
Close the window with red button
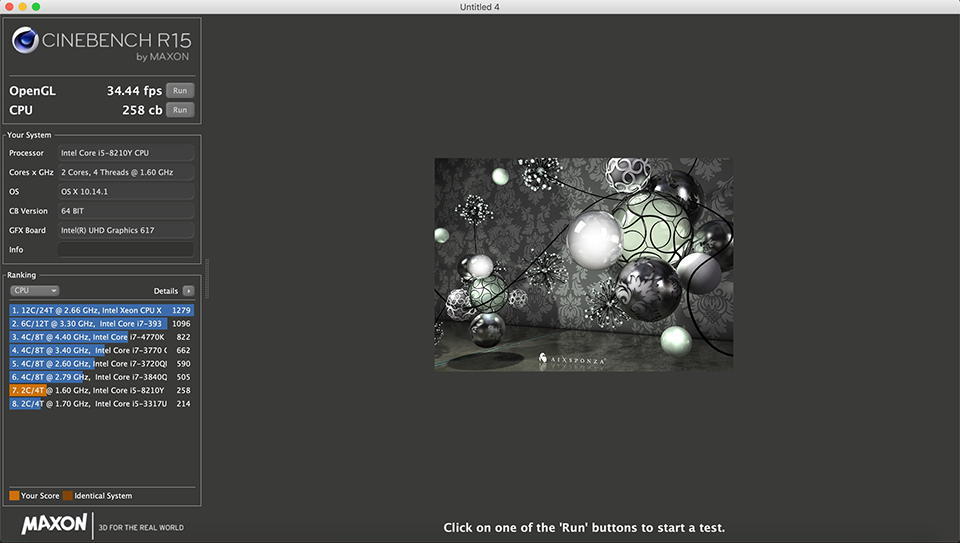[9, 7]
